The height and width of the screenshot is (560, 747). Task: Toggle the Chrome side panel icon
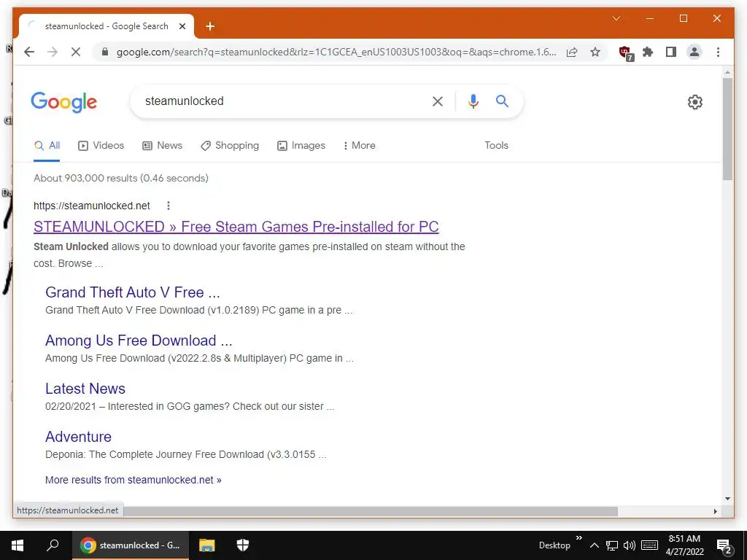[x=671, y=52]
